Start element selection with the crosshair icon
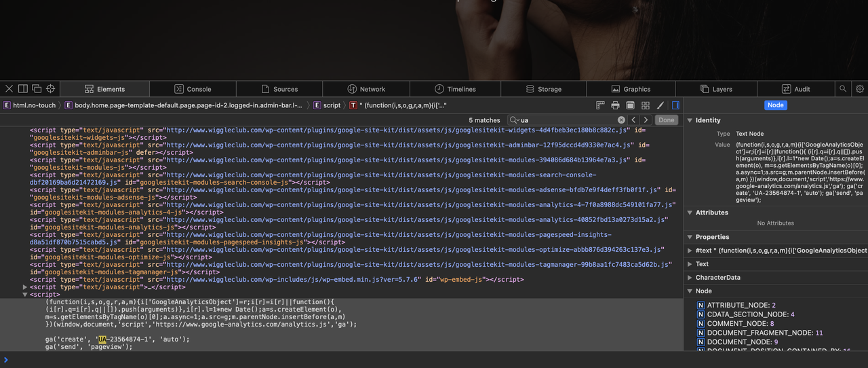Image resolution: width=868 pixels, height=368 pixels. (x=50, y=89)
